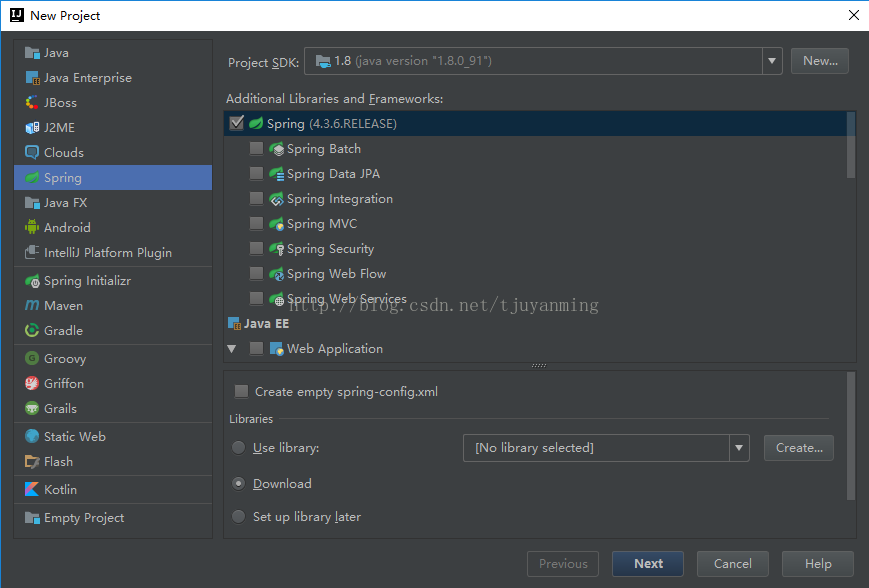The height and width of the screenshot is (588, 869).
Task: Click the Empty Project icon
Action: point(32,518)
